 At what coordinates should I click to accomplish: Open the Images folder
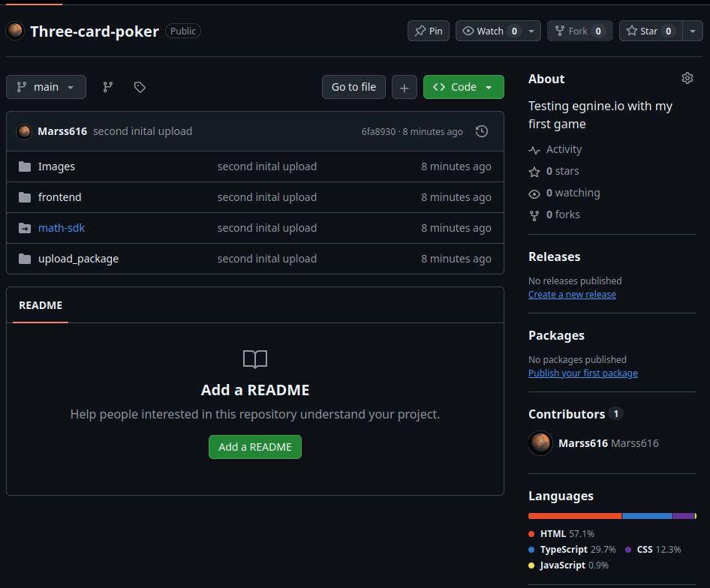click(x=56, y=166)
